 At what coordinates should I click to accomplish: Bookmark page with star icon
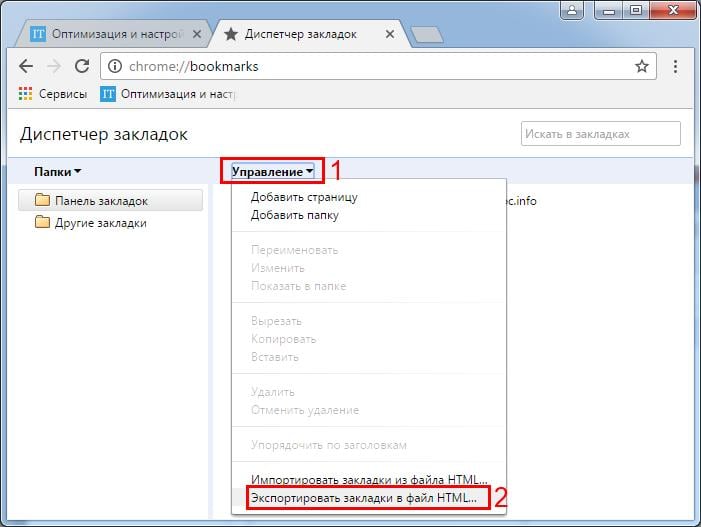(x=641, y=67)
